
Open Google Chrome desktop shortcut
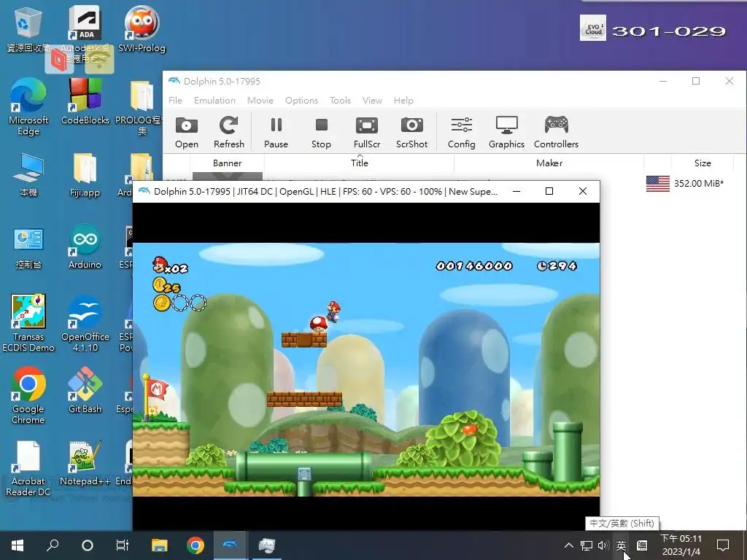(28, 395)
